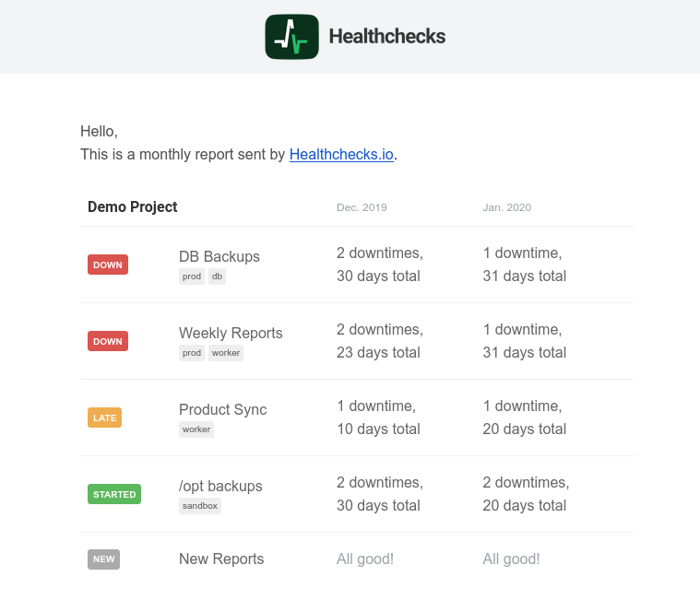Click the Healthchecks header title text
The image size is (700, 612).
386,37
